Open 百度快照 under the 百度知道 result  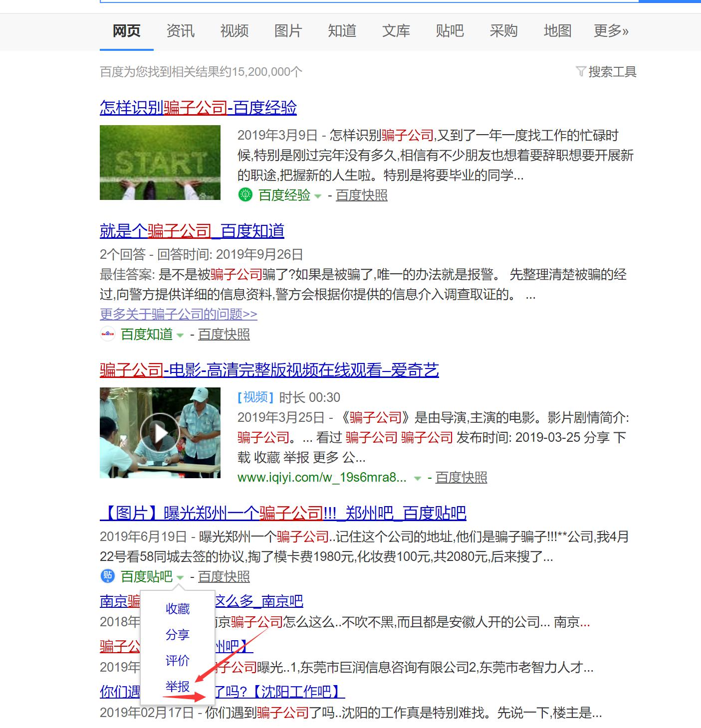click(x=225, y=335)
